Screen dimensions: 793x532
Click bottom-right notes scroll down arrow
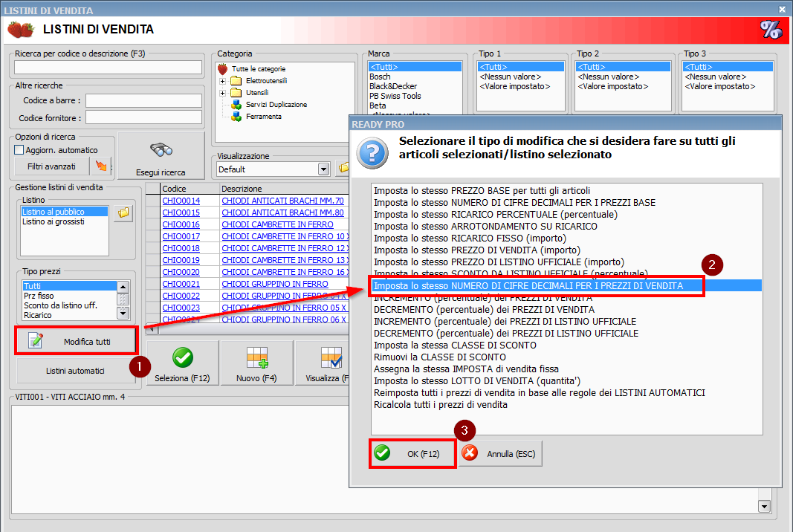click(x=764, y=506)
